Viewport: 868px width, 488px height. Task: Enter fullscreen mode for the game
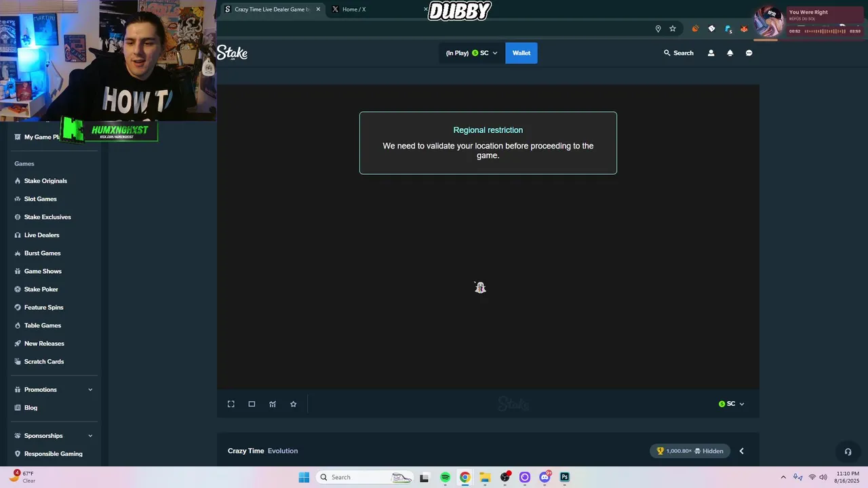(x=231, y=404)
